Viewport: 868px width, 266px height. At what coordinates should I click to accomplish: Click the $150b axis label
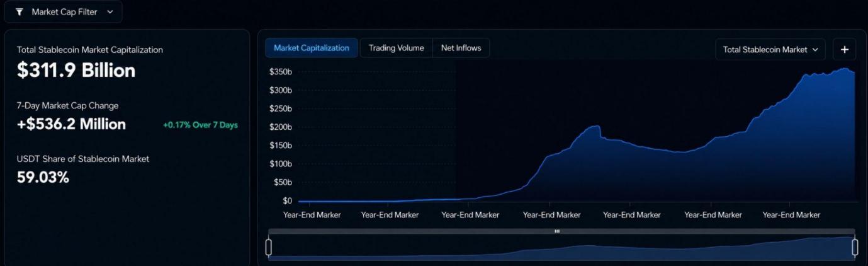click(x=281, y=146)
